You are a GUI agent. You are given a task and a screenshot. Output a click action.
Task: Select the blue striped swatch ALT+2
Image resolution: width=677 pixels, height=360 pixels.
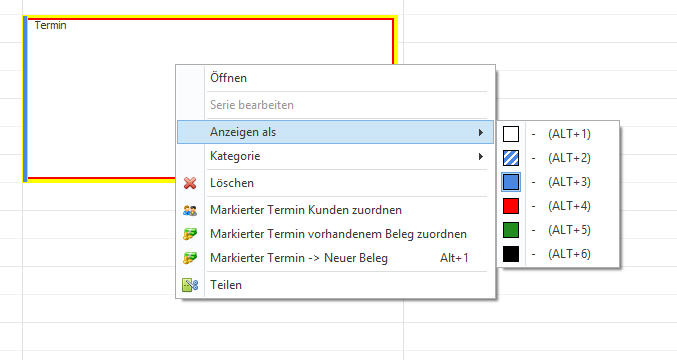(x=511, y=158)
